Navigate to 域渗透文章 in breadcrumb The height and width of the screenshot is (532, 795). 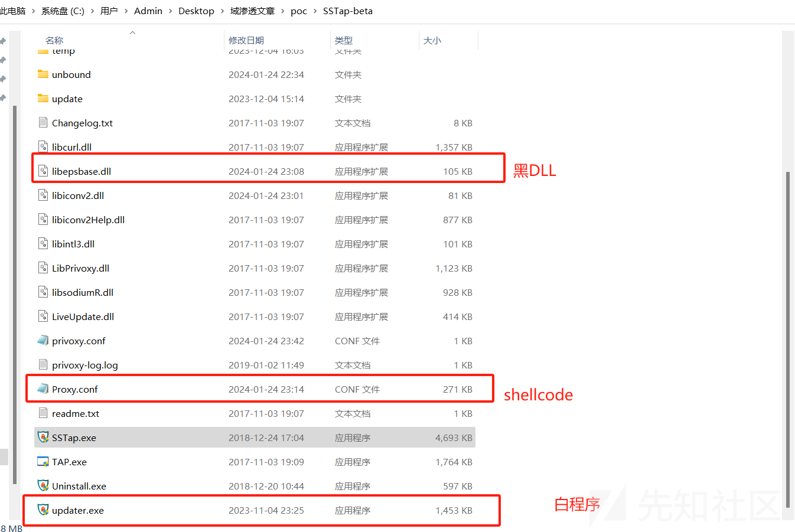click(x=252, y=11)
